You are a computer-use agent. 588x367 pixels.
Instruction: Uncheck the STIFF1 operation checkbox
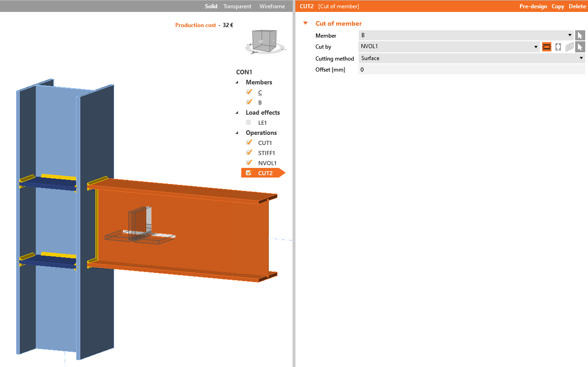[x=249, y=153]
